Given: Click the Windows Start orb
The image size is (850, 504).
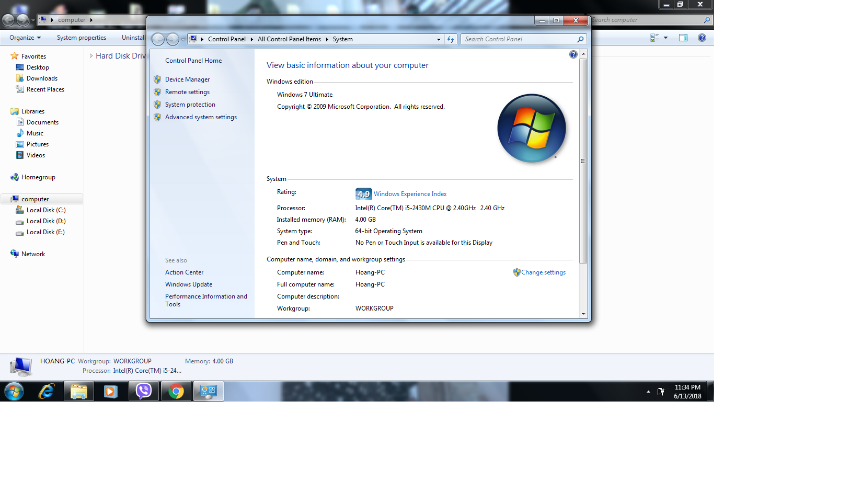Looking at the screenshot, I should click(14, 391).
